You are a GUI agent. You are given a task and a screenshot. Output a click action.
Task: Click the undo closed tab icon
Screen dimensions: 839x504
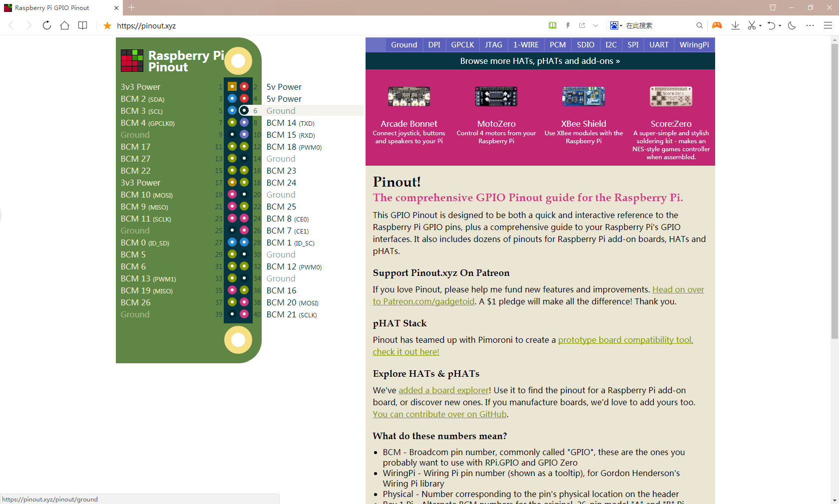pos(772,25)
